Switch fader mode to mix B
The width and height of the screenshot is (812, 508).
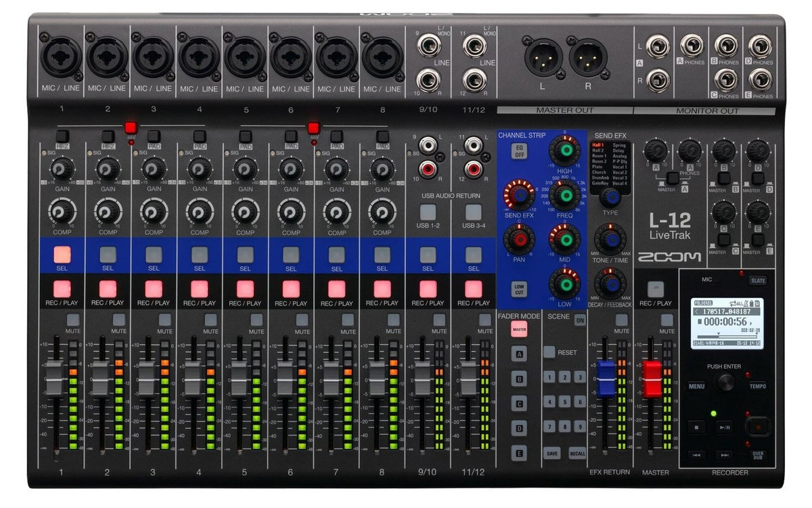tap(519, 379)
